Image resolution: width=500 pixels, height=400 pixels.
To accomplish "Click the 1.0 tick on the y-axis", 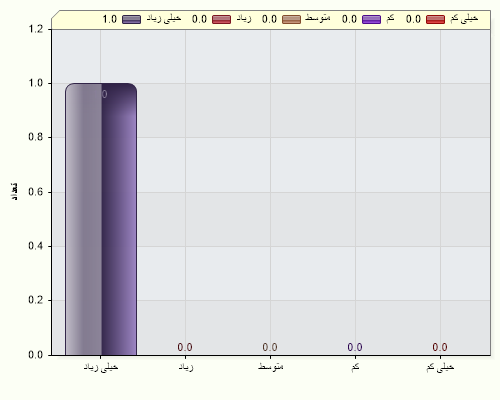I will pos(36,83).
